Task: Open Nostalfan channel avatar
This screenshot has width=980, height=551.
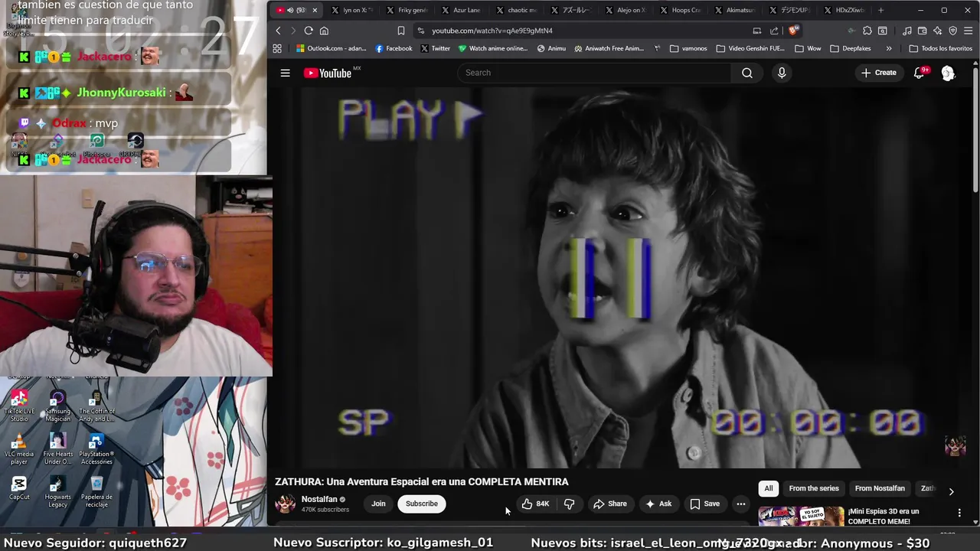Action: click(286, 504)
